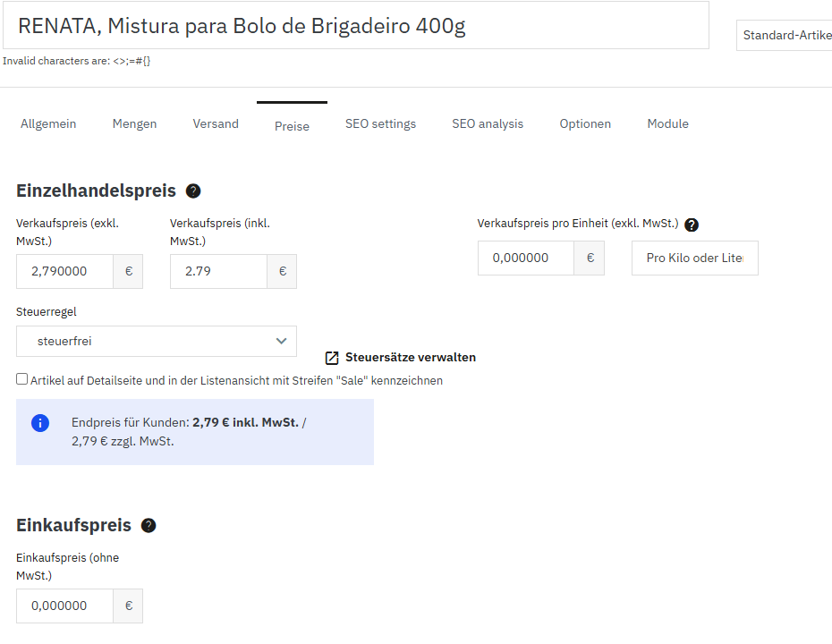Open the SEO analysis tab
832x644 pixels.
point(488,124)
